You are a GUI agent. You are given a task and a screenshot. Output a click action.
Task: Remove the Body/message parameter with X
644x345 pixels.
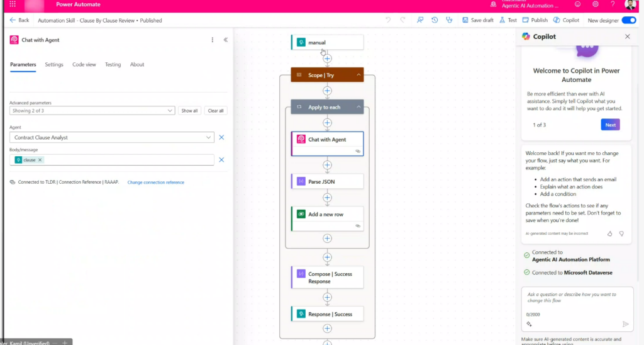(x=221, y=160)
